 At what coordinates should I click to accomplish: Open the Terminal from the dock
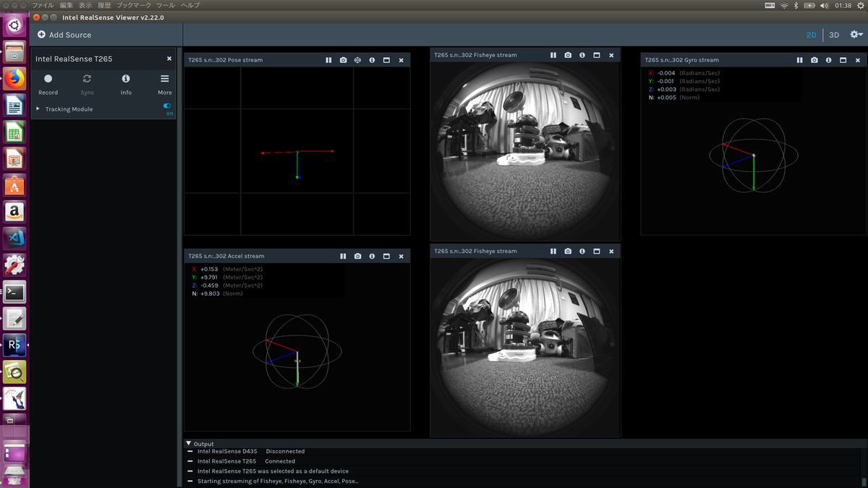(14, 292)
